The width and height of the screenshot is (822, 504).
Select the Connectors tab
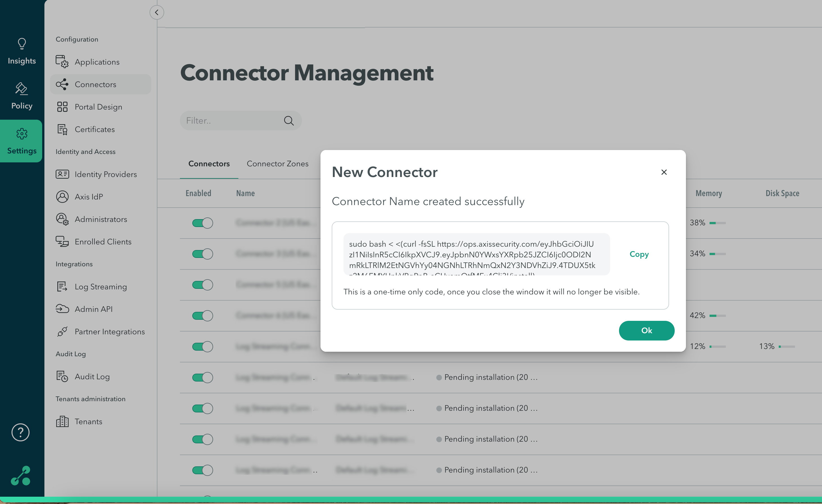[209, 164]
